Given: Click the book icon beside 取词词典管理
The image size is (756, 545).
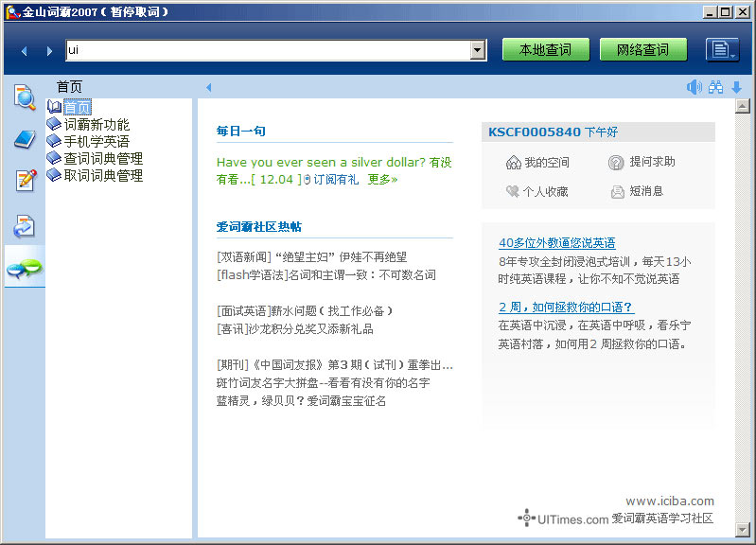Looking at the screenshot, I should coord(54,175).
